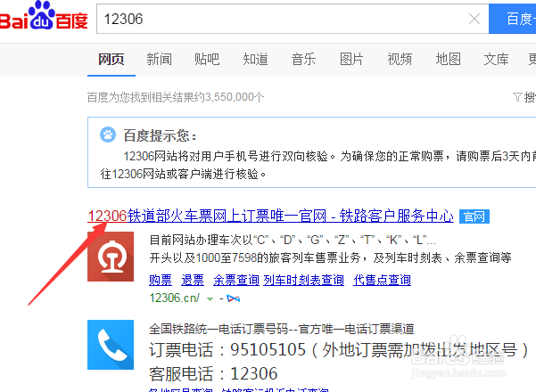Open the 12306铁道部火车票网上订票唯一官网 result link
This screenshot has width=536, height=392.
coord(270,216)
